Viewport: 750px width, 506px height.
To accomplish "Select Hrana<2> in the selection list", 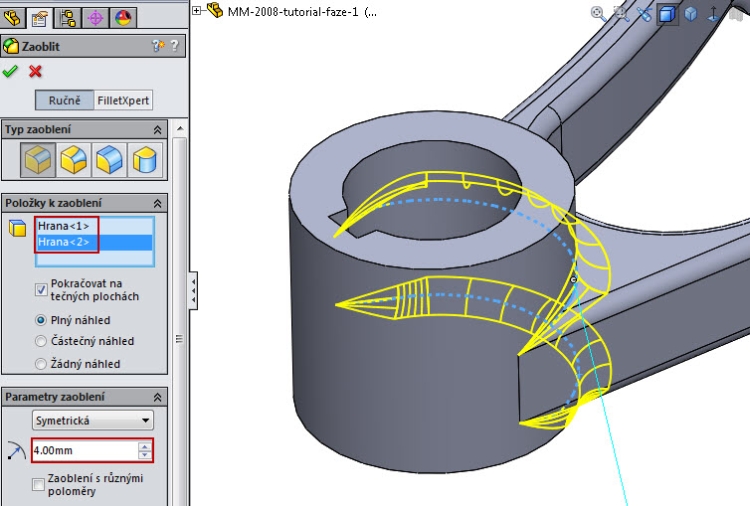I will tap(94, 242).
